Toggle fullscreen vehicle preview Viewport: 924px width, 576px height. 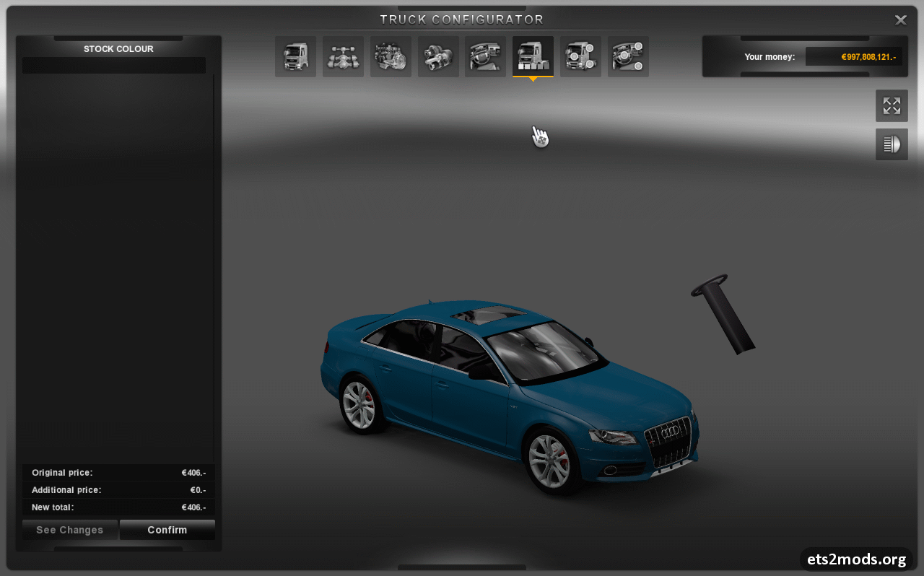(x=892, y=105)
